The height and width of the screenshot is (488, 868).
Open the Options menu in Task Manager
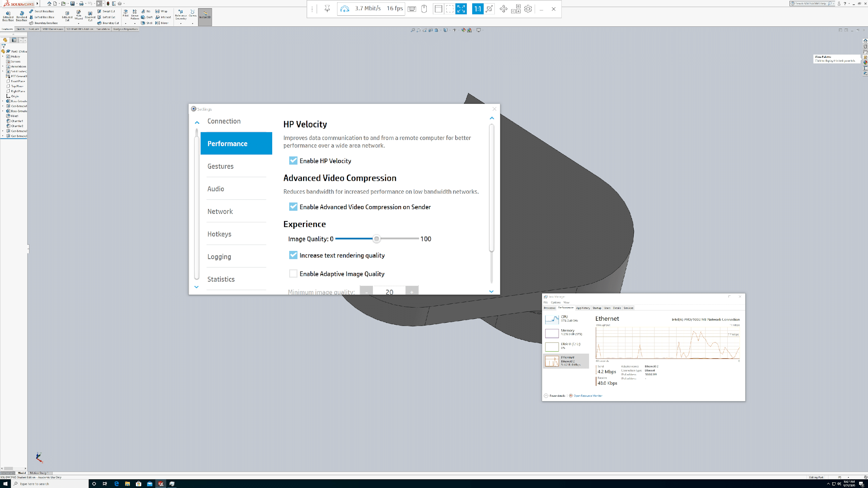(556, 302)
